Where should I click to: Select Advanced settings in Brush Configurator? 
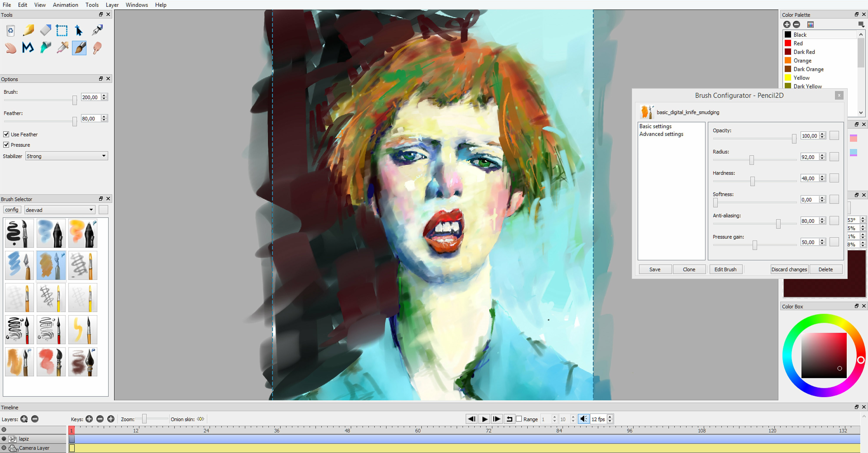coord(661,134)
